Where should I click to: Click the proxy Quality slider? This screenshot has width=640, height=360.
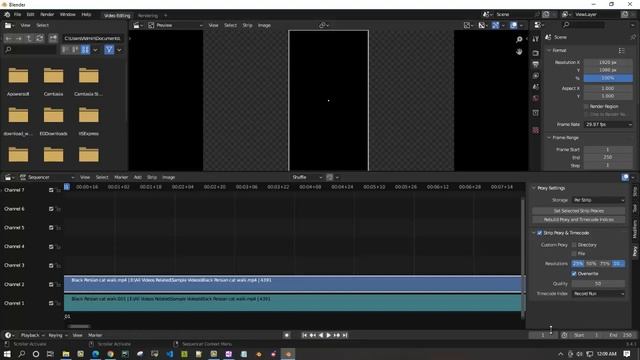(598, 284)
